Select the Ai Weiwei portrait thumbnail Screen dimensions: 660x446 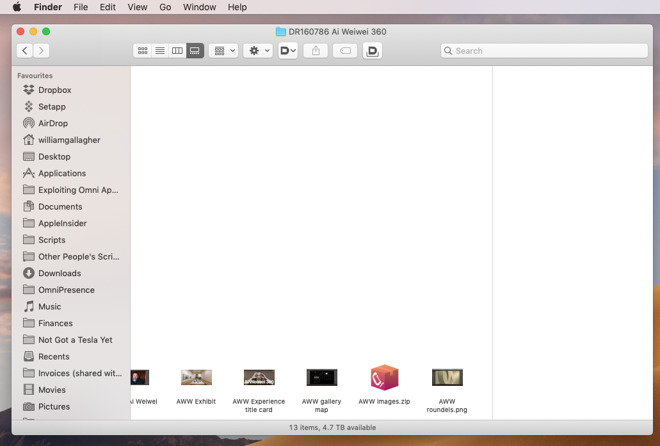click(x=140, y=377)
